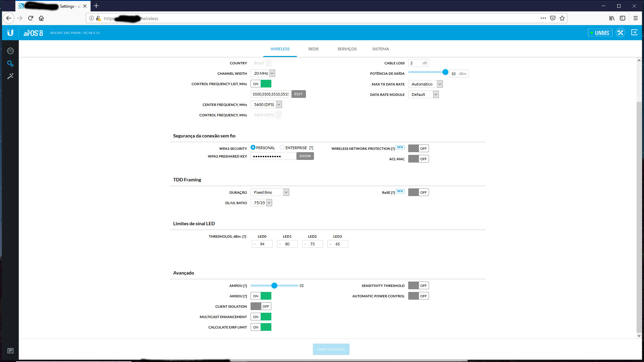Enable the ACL MAC toggle

click(418, 159)
